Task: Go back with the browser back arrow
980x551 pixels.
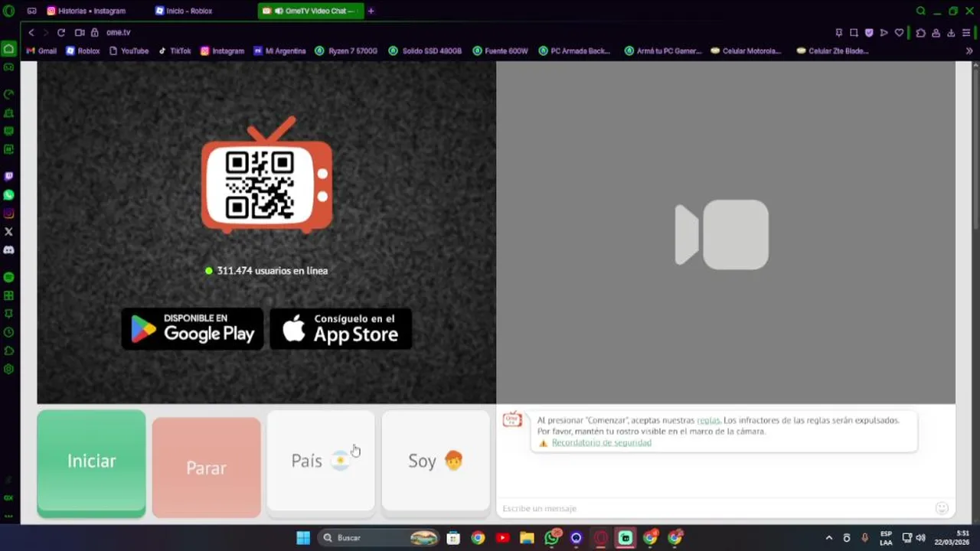Action: (x=31, y=32)
